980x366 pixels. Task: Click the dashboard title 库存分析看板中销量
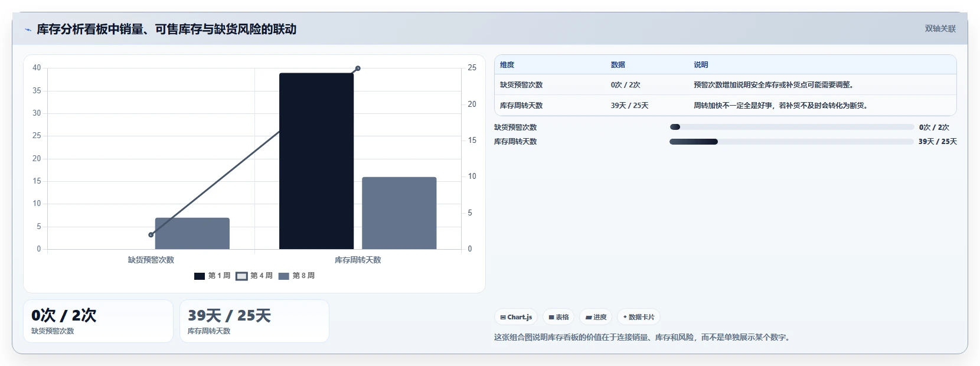(166, 29)
